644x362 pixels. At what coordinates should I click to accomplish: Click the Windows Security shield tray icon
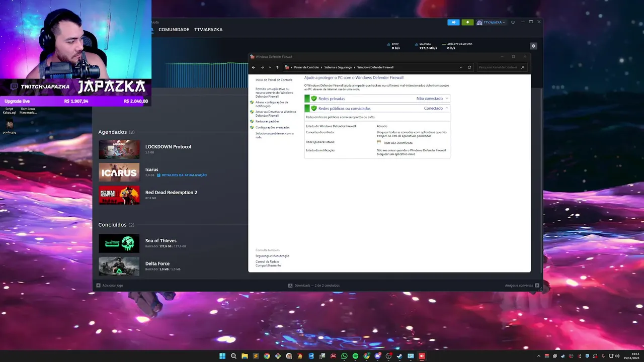tap(587, 356)
